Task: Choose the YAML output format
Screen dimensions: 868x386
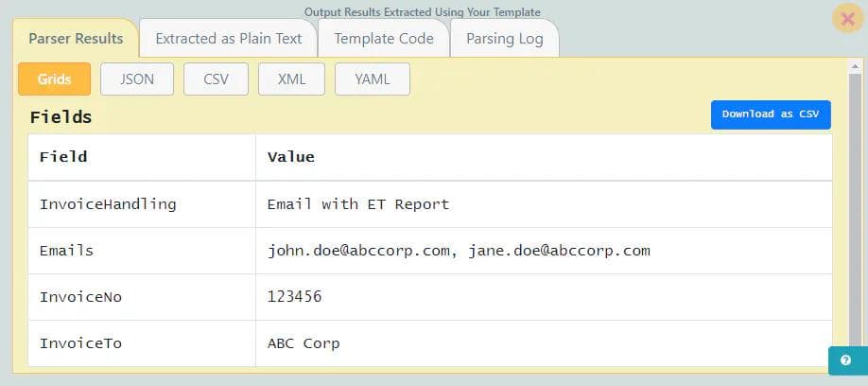Action: tap(372, 79)
